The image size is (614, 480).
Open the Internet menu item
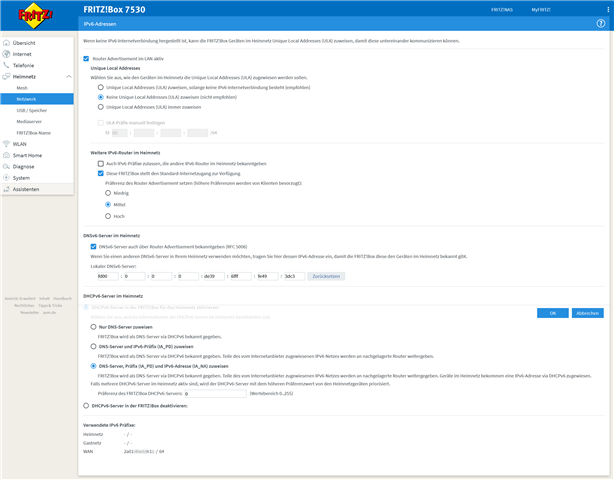point(22,54)
